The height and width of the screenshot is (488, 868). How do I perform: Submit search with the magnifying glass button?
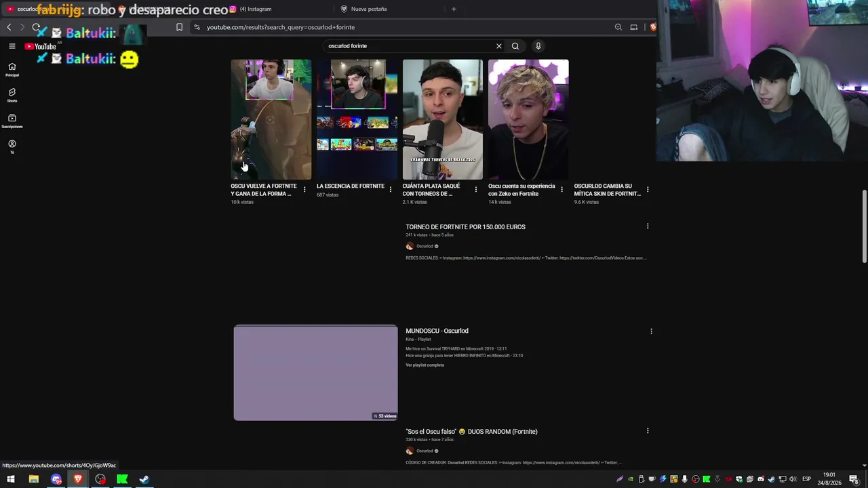coord(515,46)
